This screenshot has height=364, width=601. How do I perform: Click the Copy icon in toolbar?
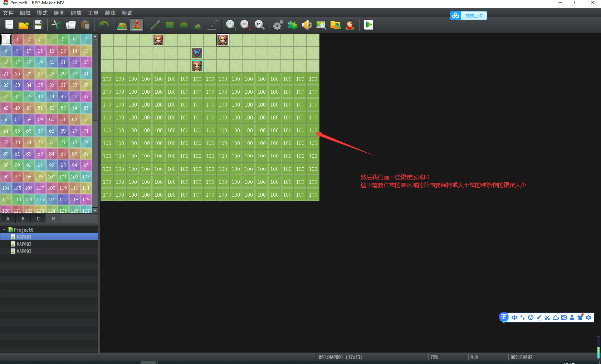click(x=71, y=25)
